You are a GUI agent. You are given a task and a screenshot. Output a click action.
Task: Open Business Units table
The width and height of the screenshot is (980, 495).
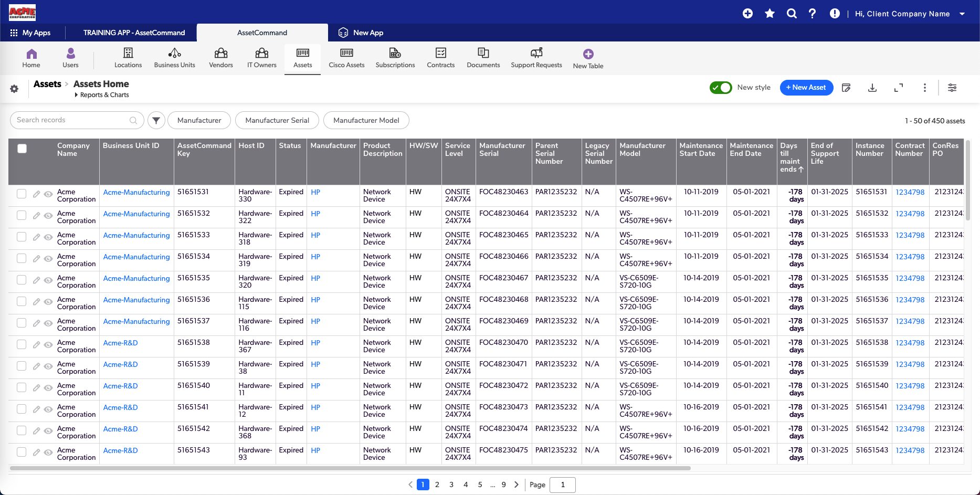click(174, 58)
